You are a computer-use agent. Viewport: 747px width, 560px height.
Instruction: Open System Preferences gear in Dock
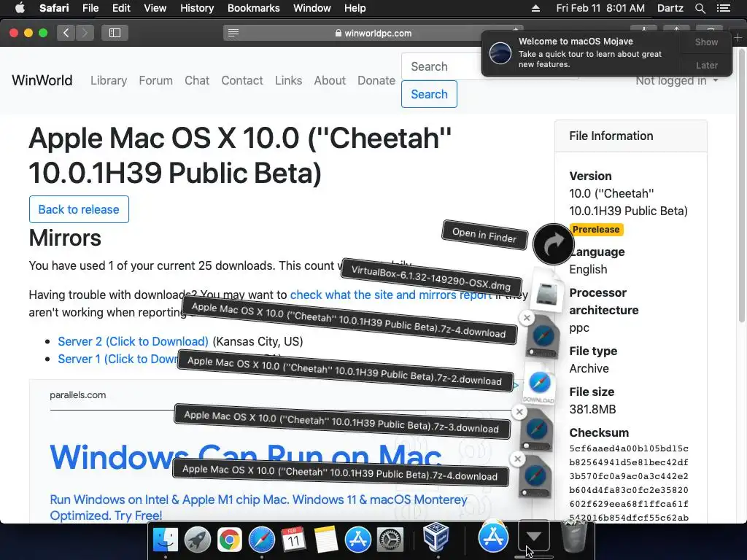coord(390,540)
